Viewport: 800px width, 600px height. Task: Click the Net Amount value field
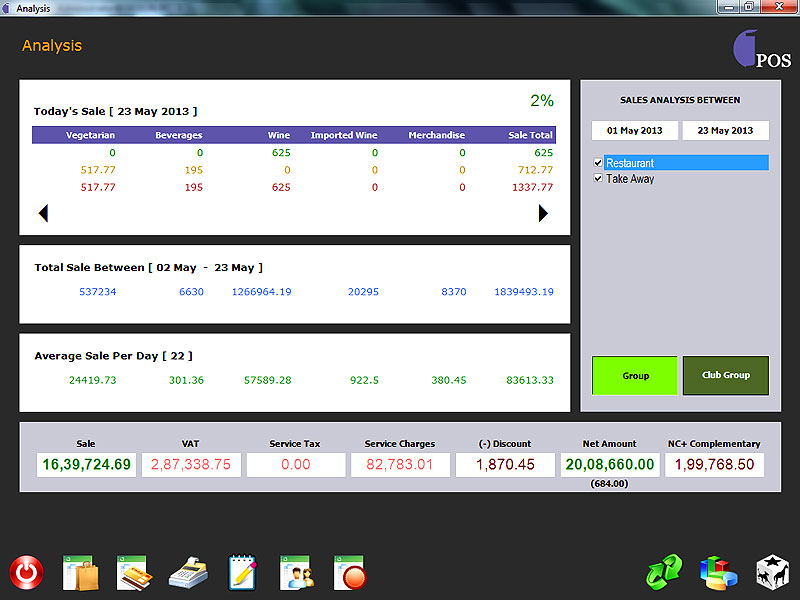[610, 465]
